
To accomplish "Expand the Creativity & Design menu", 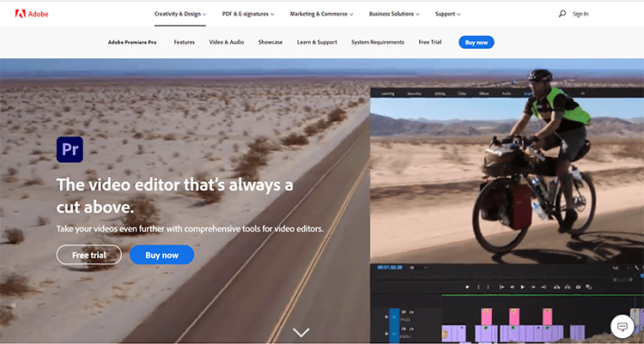I will point(179,14).
